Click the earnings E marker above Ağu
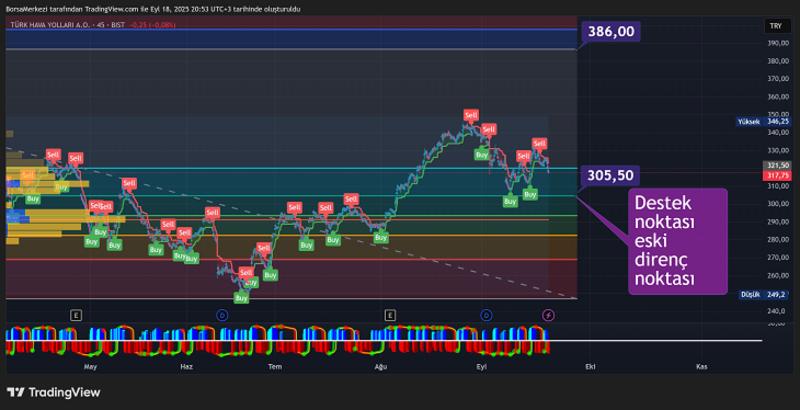Image resolution: width=800 pixels, height=410 pixels. tap(390, 316)
